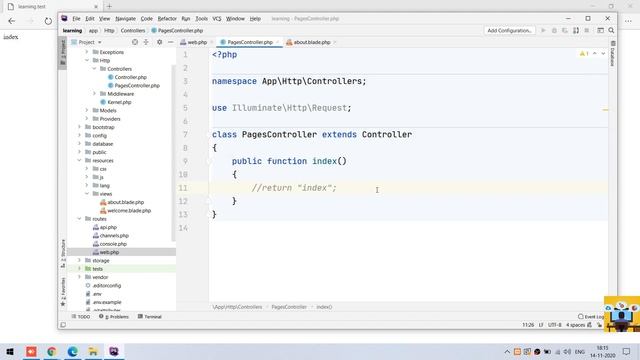Close the PagesController.php editor tab

click(277, 42)
